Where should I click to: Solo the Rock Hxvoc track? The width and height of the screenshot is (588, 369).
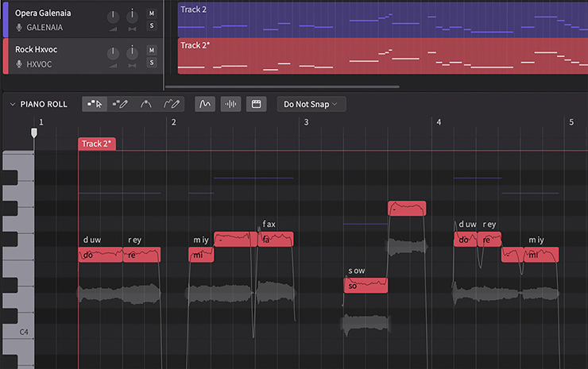(152, 62)
